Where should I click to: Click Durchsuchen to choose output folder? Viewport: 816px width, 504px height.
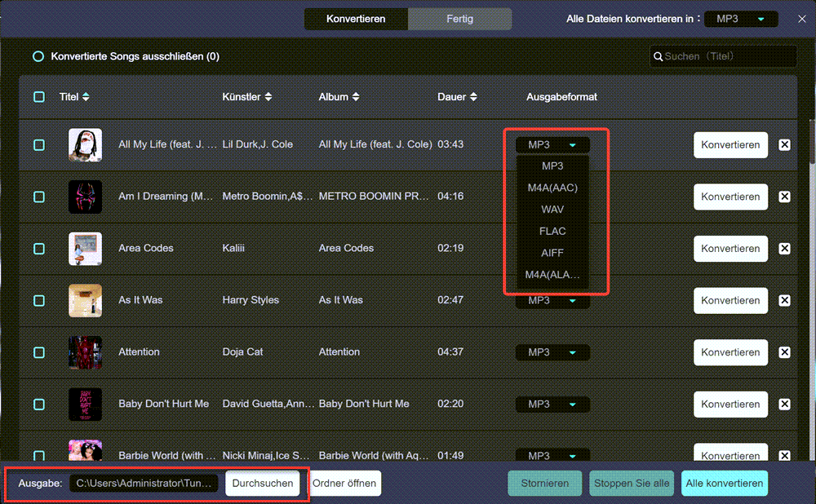pyautogui.click(x=263, y=484)
